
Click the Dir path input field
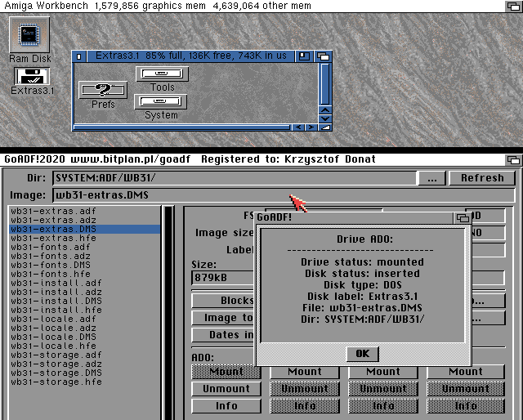[235, 178]
